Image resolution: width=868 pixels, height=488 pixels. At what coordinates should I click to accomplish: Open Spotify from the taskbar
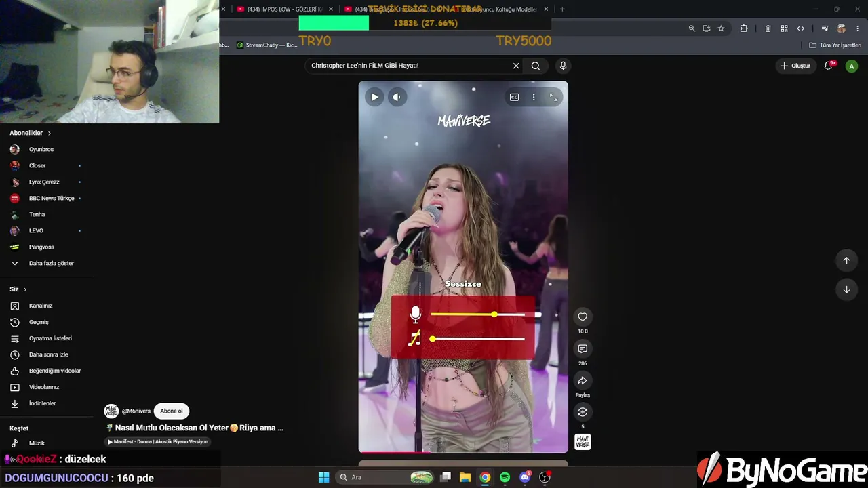(505, 477)
